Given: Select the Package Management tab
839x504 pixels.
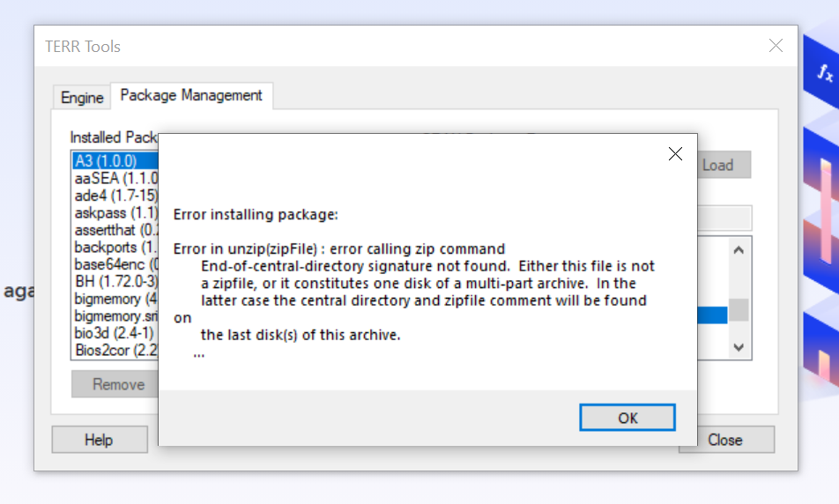Looking at the screenshot, I should tap(191, 95).
